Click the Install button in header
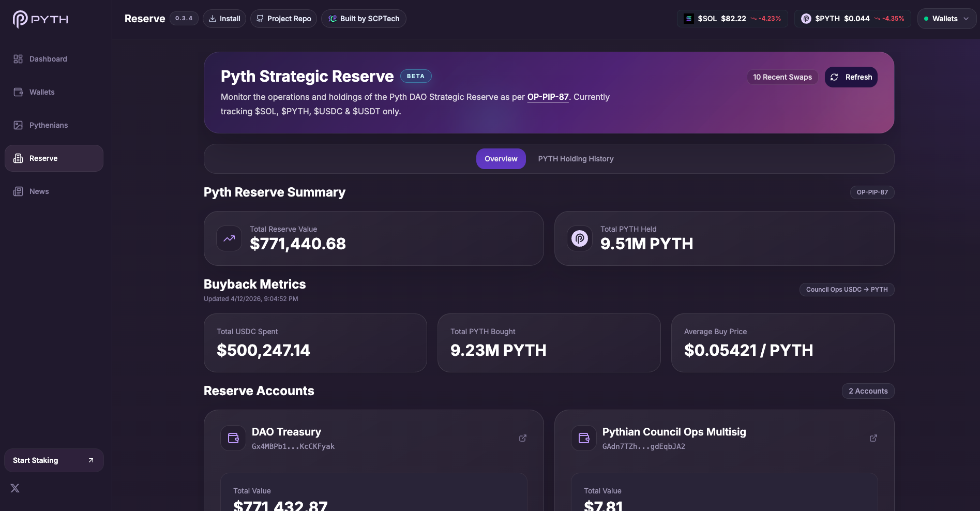980x511 pixels. click(224, 19)
